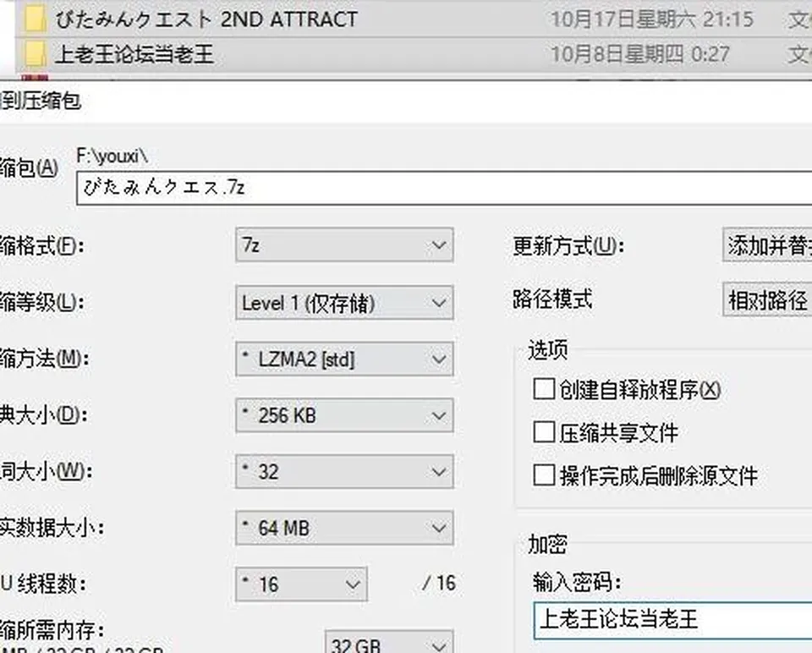The width and height of the screenshot is (812, 653).
Task: Enable the 创建自释放程序(X) checkbox
Action: pos(544,389)
